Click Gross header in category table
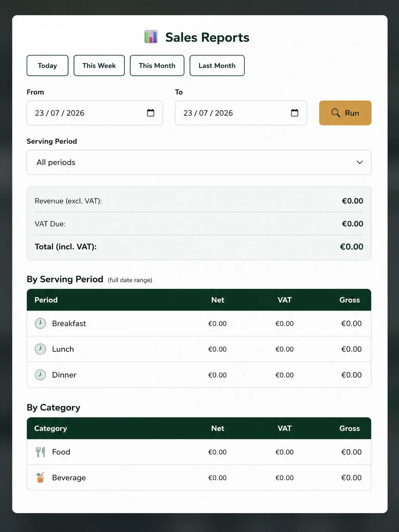This screenshot has height=532, width=399. (x=350, y=428)
